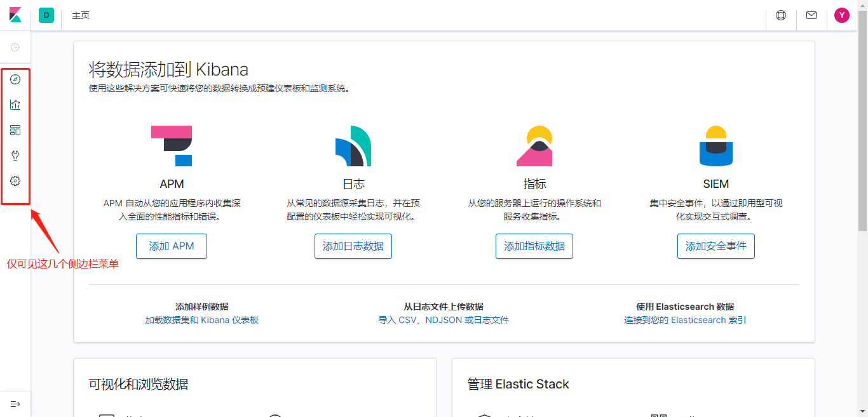Image resolution: width=868 pixels, height=417 pixels.
Task: Open 导入 CSV、NDJSON 或日志文件 link
Action: coord(444,320)
